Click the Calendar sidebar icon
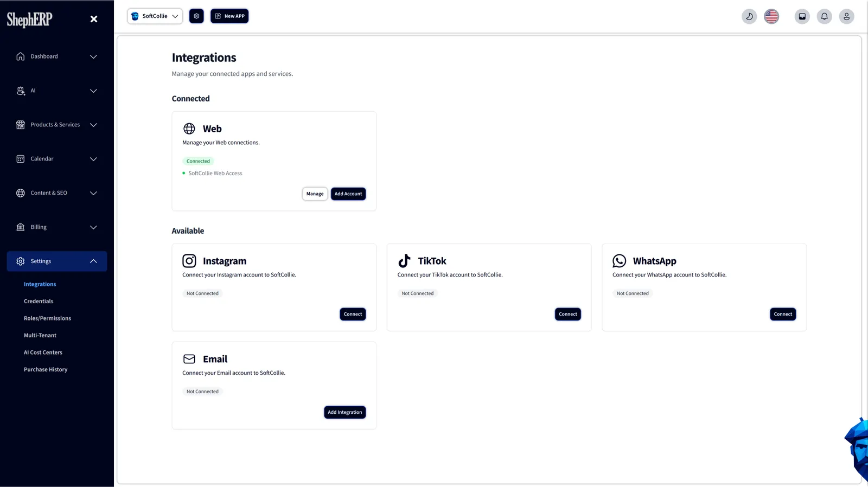The image size is (868, 487). (21, 159)
